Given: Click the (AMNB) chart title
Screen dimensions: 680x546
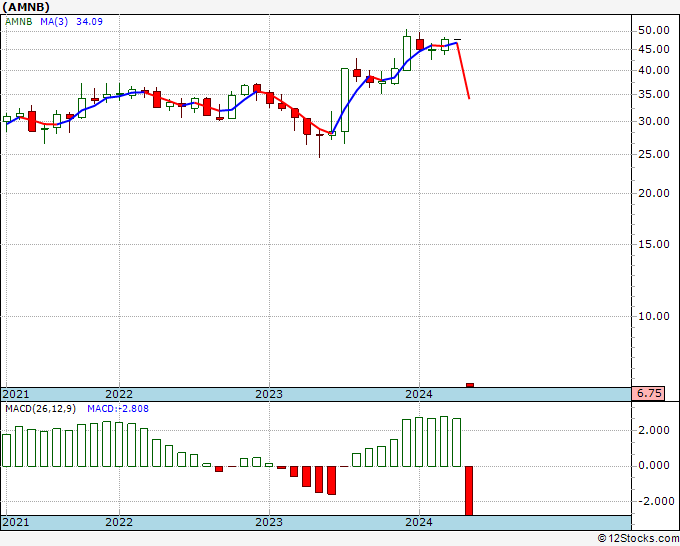Looking at the screenshot, I should click(x=26, y=7).
